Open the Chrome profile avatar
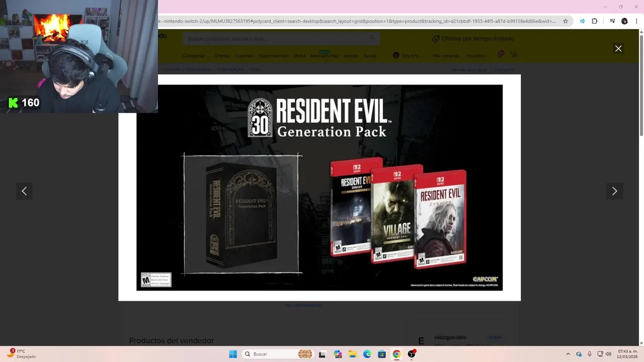 click(624, 21)
